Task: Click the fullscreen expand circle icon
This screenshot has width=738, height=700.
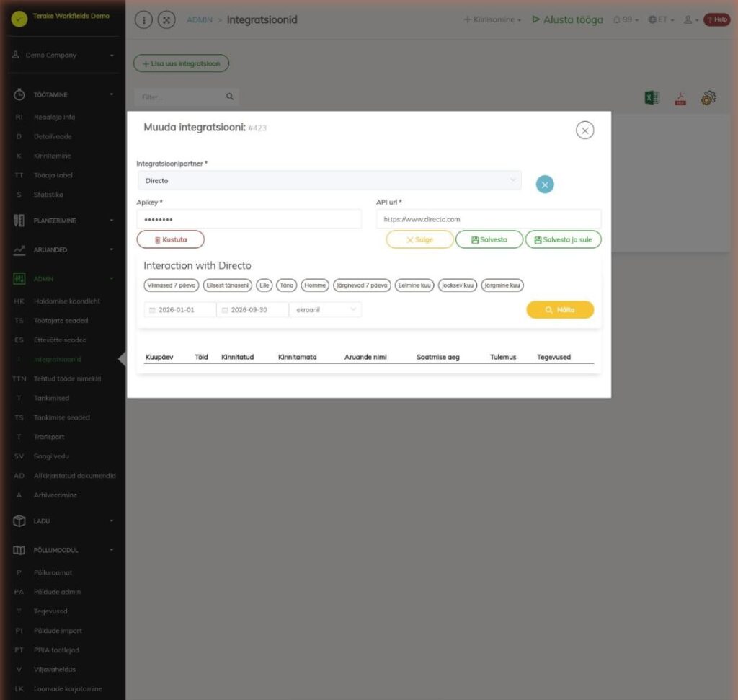Action: pos(166,19)
